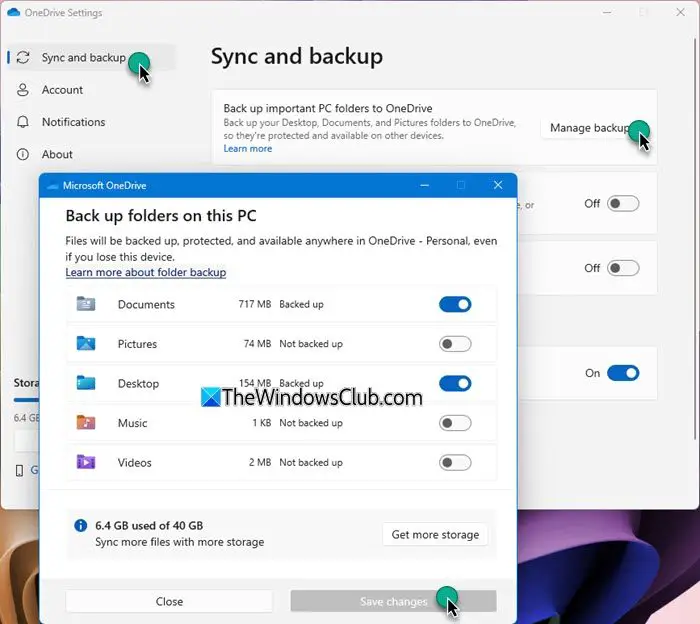This screenshot has height=624, width=700.
Task: Turn on Pictures folder backup toggle
Action: [455, 344]
